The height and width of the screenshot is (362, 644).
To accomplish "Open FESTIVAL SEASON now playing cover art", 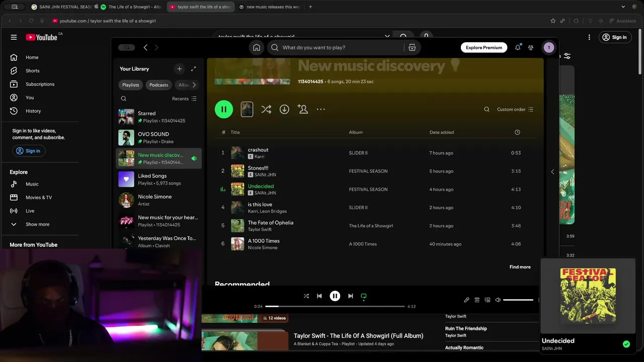I will (x=588, y=296).
